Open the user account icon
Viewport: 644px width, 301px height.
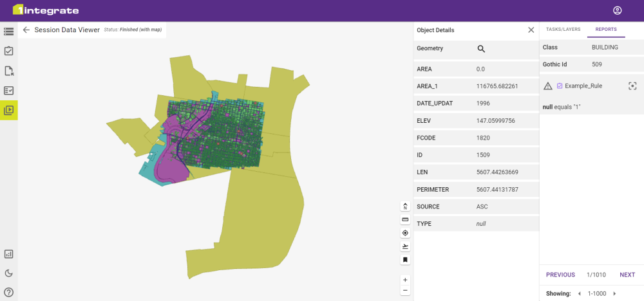[617, 11]
